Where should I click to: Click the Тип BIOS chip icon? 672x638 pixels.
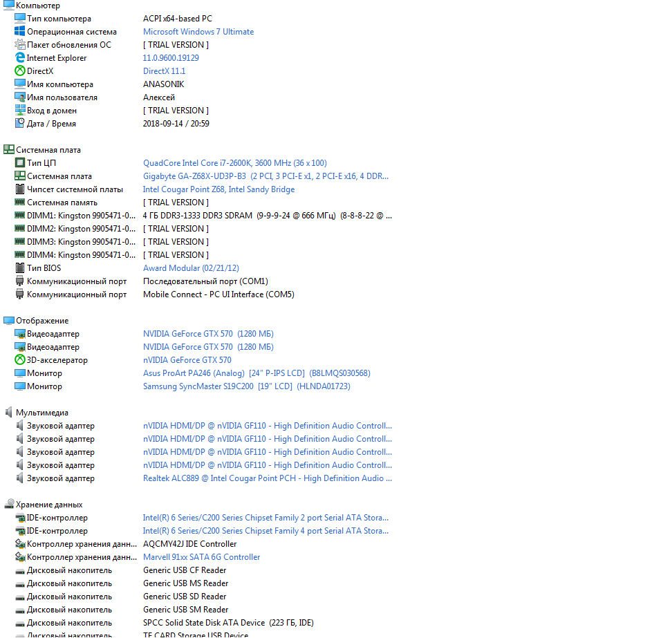(20, 268)
